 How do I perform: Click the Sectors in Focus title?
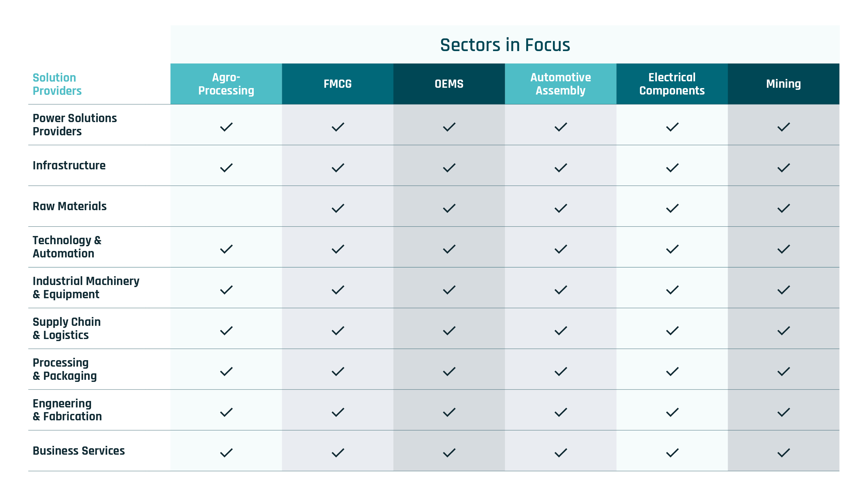click(504, 45)
